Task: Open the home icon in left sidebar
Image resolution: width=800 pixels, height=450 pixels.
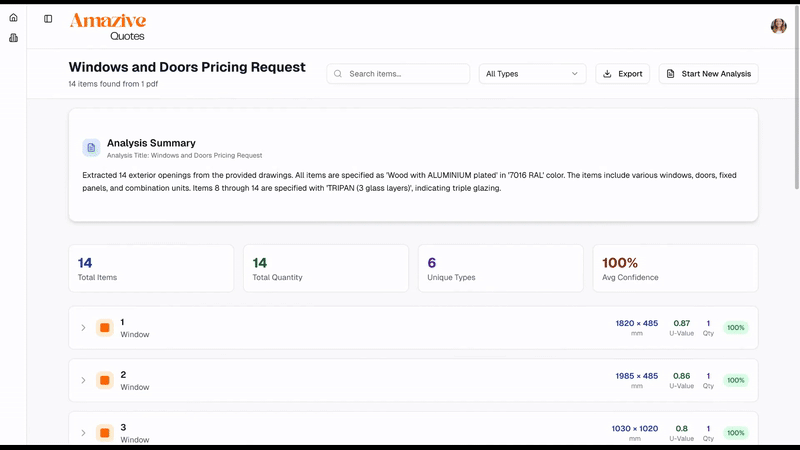Action: (x=13, y=18)
